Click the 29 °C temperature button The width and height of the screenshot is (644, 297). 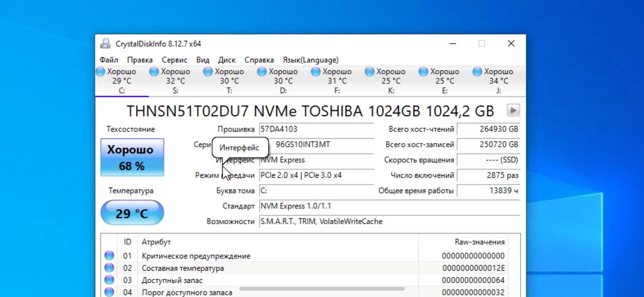(x=132, y=213)
